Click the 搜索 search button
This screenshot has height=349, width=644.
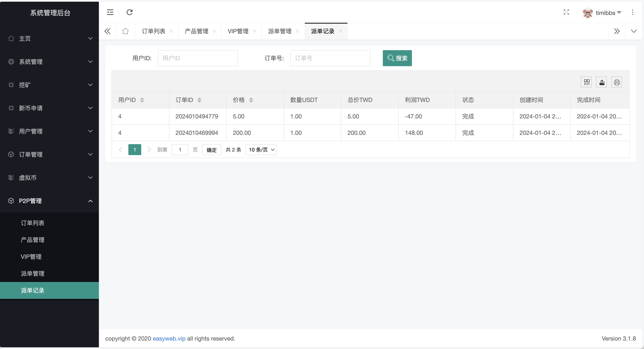397,58
